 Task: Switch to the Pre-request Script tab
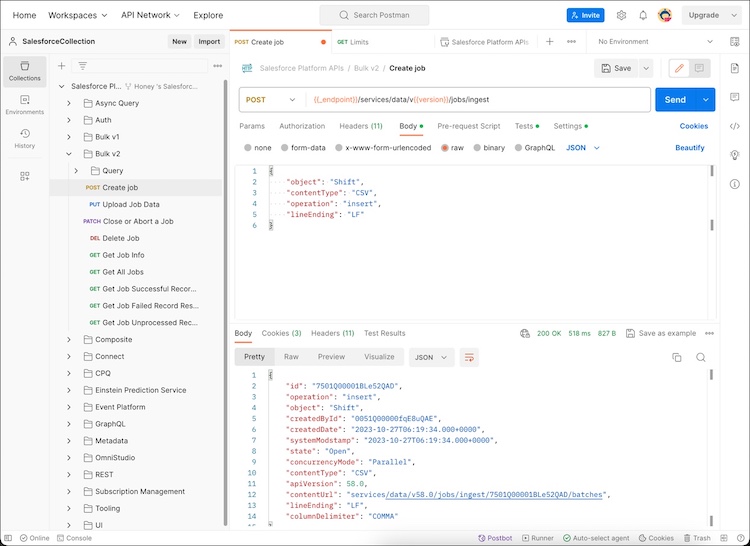[x=469, y=126]
